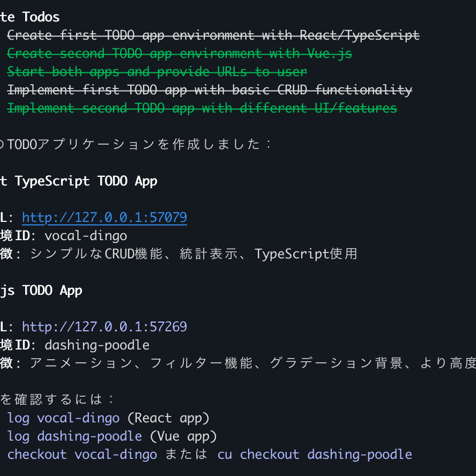
Task: Click the 'log dashing-poodle' command text
Action: click(75, 436)
